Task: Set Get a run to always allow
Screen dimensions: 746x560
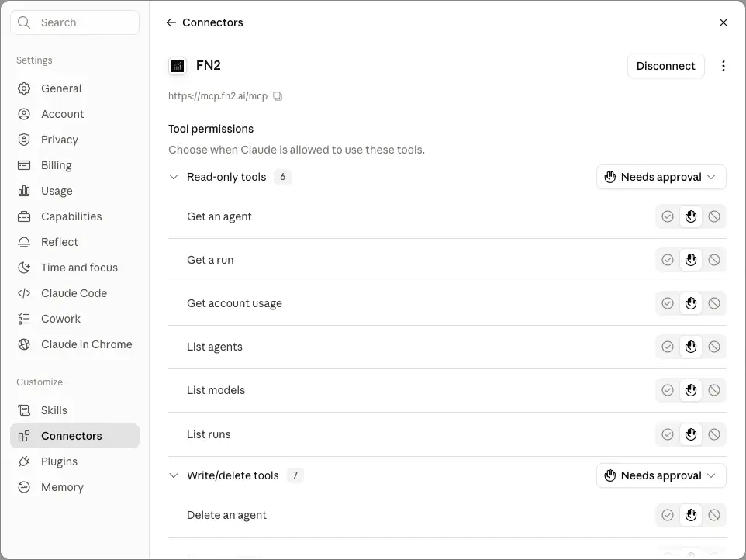Action: [668, 260]
